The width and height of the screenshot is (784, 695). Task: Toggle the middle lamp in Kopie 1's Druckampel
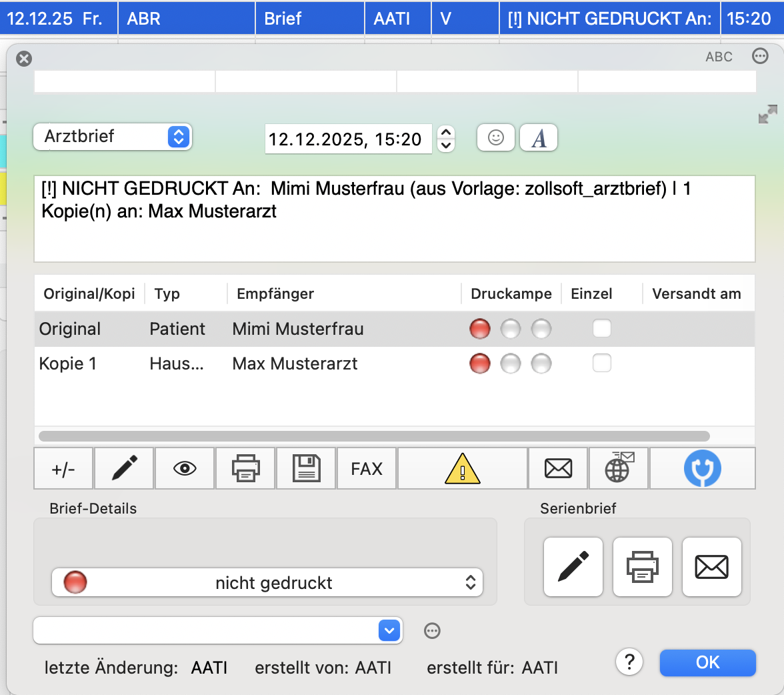coord(510,364)
